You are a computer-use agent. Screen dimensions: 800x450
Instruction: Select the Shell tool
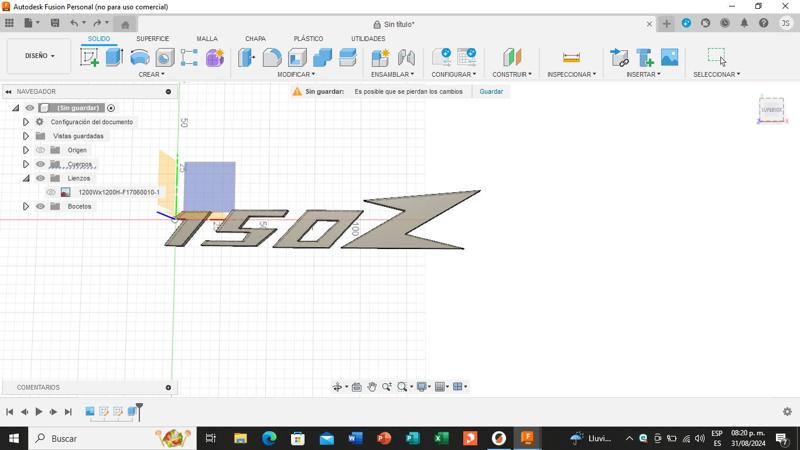(x=297, y=57)
